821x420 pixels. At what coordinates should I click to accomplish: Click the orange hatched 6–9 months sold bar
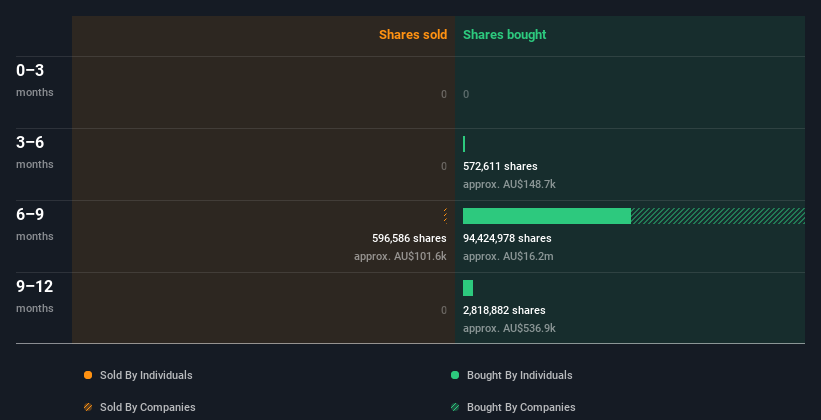pyautogui.click(x=445, y=216)
